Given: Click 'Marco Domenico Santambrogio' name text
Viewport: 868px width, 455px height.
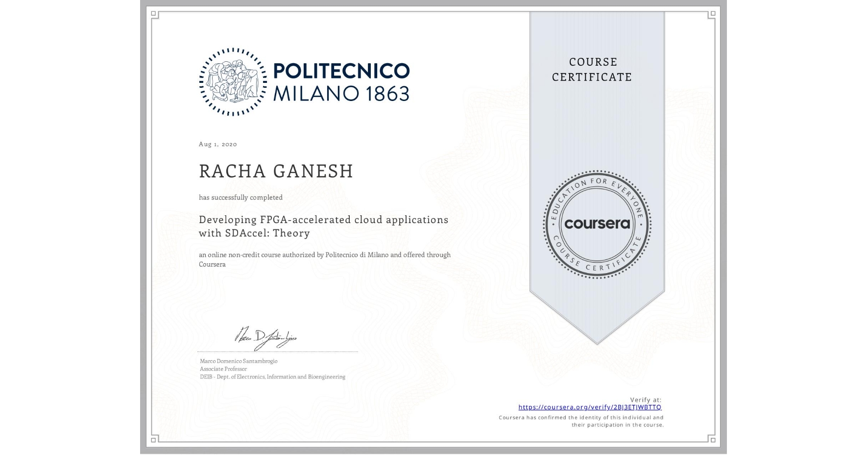Looking at the screenshot, I should [238, 360].
